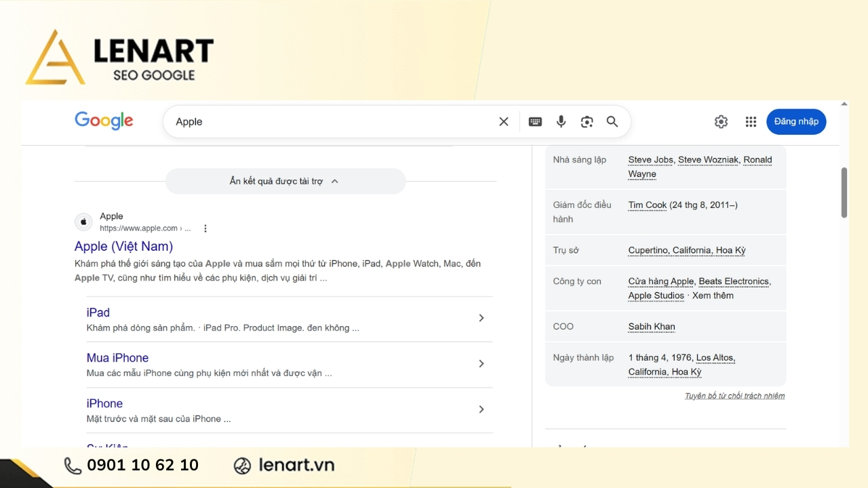Open the Apple (Việt Nam) result link
Viewport: 868px width, 488px height.
click(123, 246)
